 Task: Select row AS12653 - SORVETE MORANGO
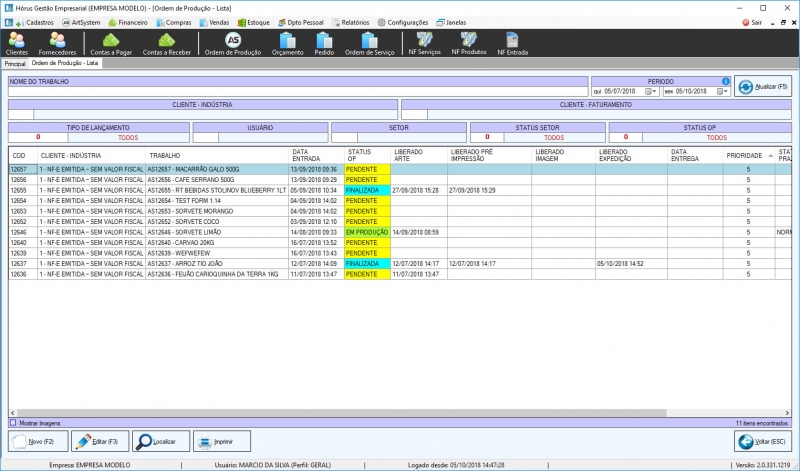pos(400,211)
